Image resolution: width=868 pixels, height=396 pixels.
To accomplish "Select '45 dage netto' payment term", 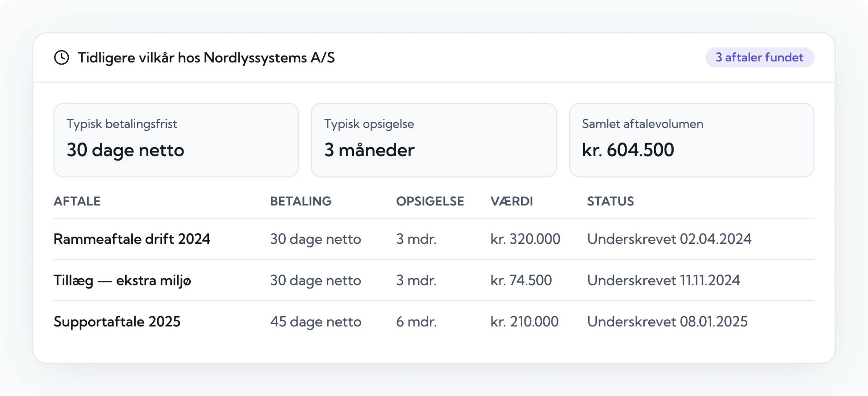I will pyautogui.click(x=316, y=322).
